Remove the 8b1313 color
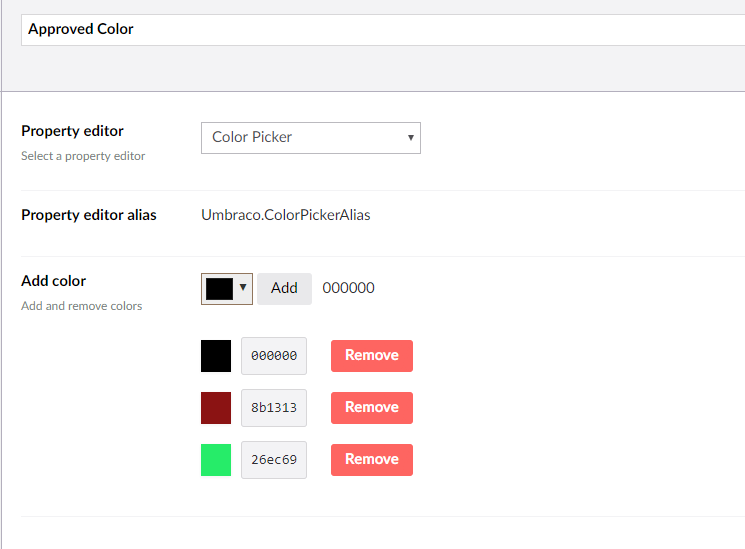 click(372, 408)
